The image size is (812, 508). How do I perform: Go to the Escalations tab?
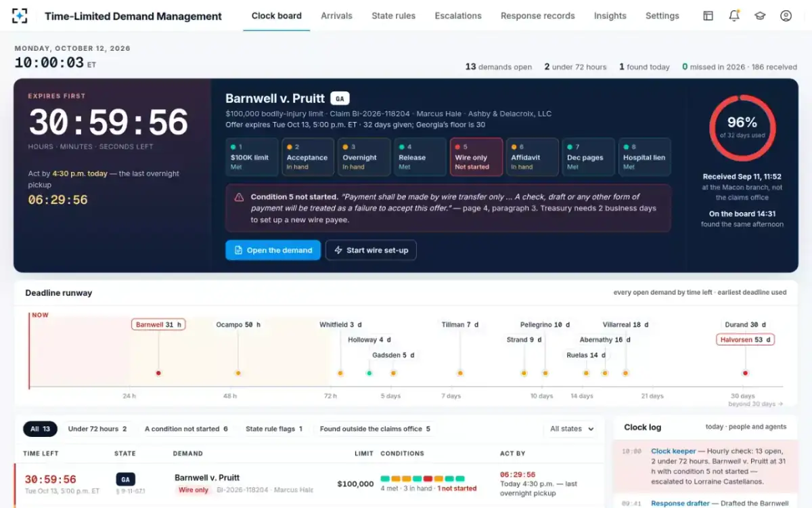(458, 16)
